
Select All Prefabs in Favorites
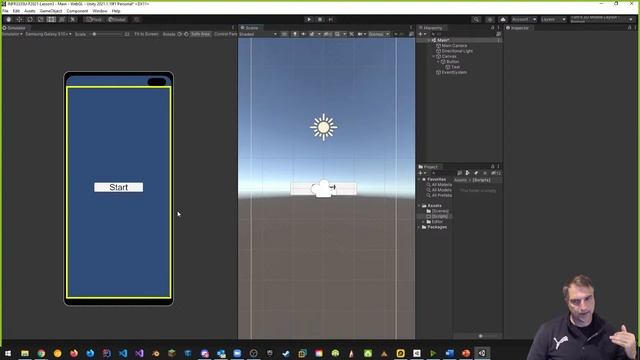[441, 196]
